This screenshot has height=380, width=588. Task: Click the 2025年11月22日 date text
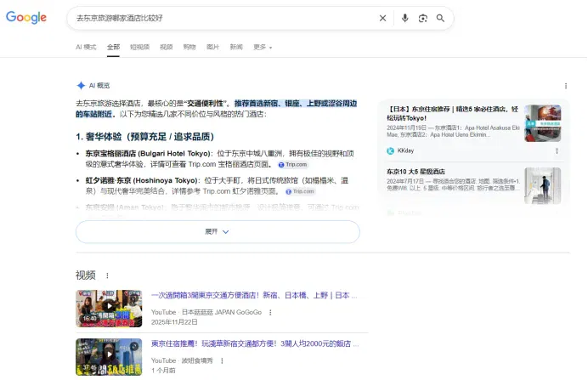pyautogui.click(x=174, y=322)
